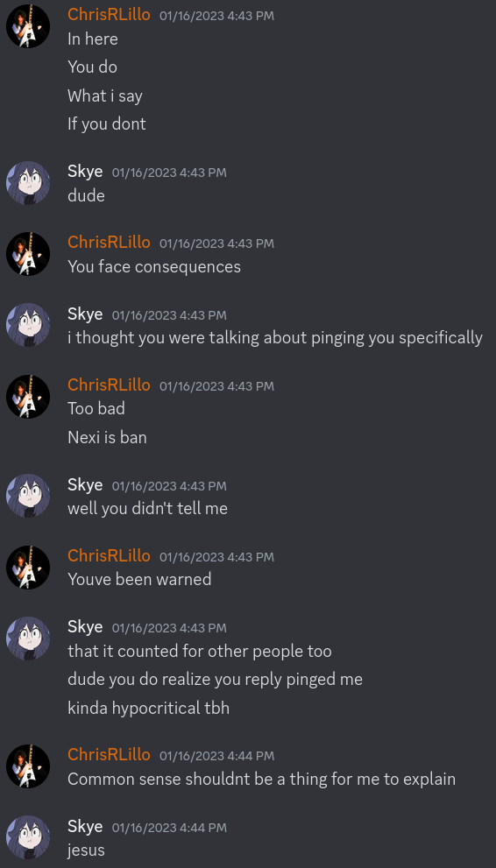
Task: Select Skye's avatar beside "pinging you specifically"
Action: (x=28, y=325)
